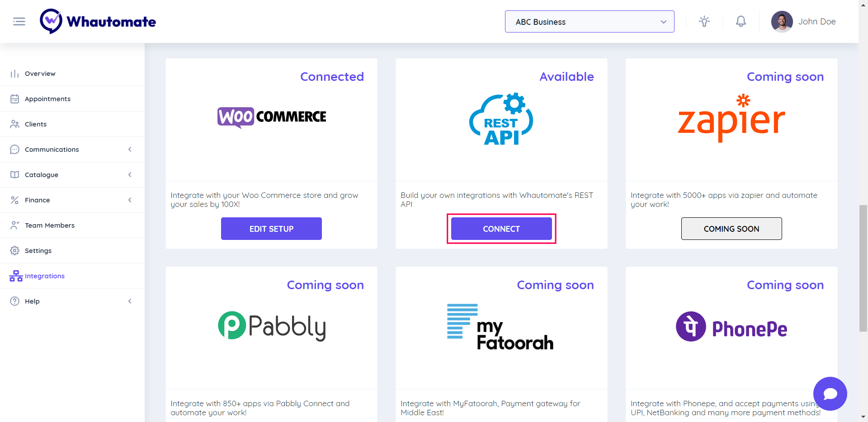Click the REST API logo
This screenshot has height=422, width=868.
click(x=501, y=120)
